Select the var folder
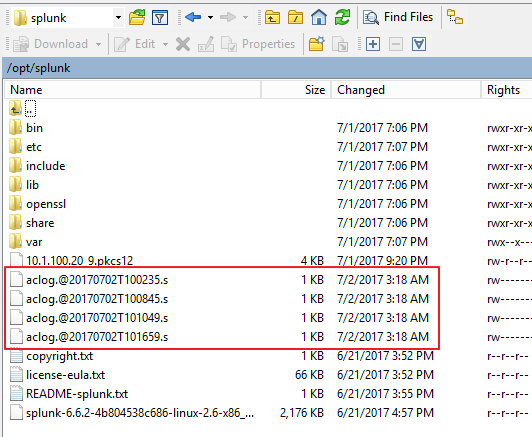The width and height of the screenshot is (532, 437). click(34, 242)
